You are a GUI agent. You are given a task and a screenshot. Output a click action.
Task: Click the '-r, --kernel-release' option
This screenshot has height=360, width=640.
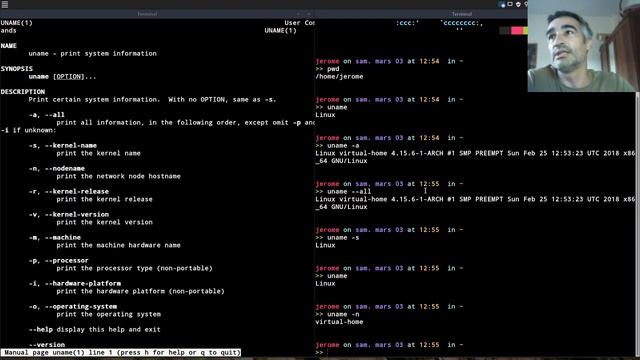[x=69, y=191]
